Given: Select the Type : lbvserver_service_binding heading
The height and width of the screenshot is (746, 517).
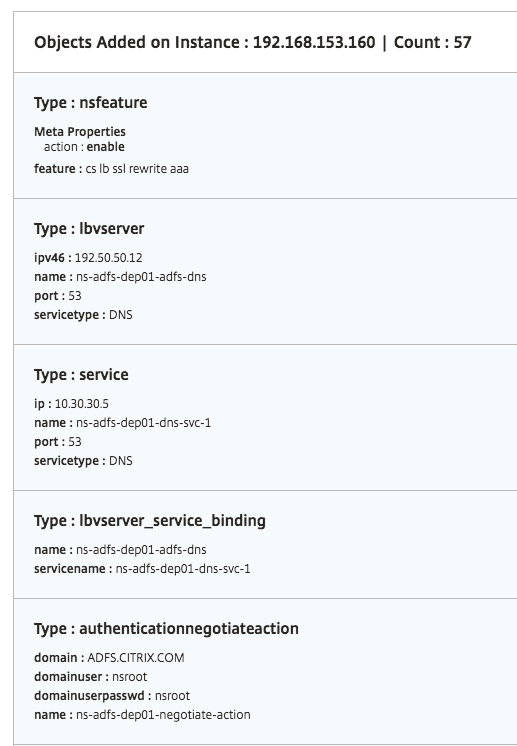Looking at the screenshot, I should point(150,520).
